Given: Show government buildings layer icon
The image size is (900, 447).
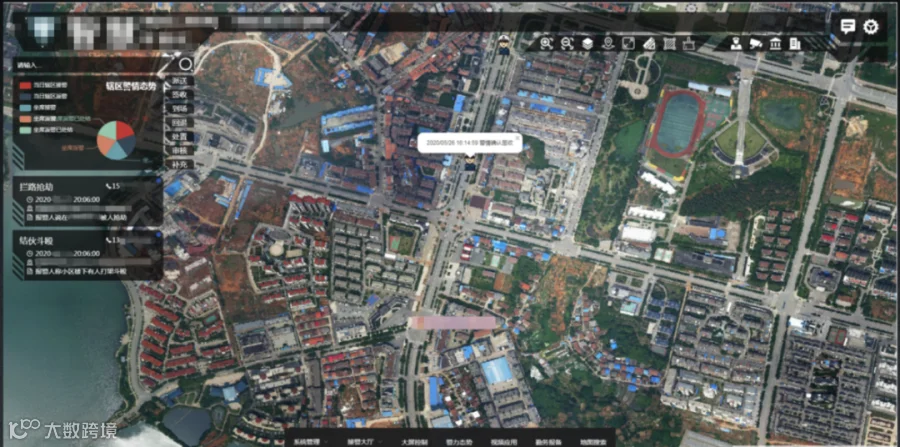Looking at the screenshot, I should [775, 43].
